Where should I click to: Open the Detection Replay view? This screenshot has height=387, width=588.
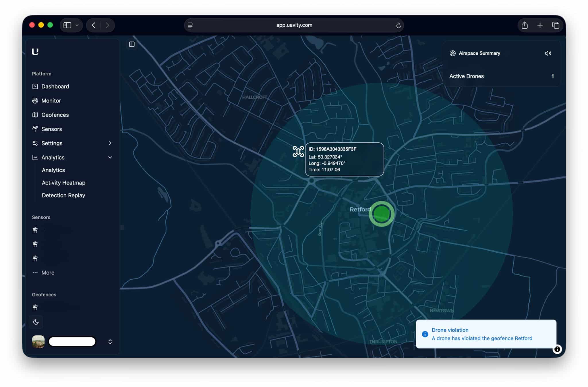[63, 196]
